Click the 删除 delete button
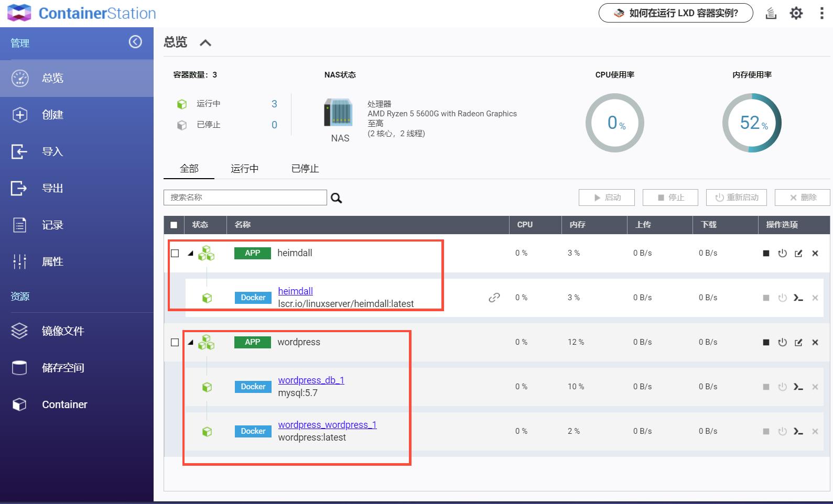Viewport: 833px width, 504px height. tap(803, 198)
